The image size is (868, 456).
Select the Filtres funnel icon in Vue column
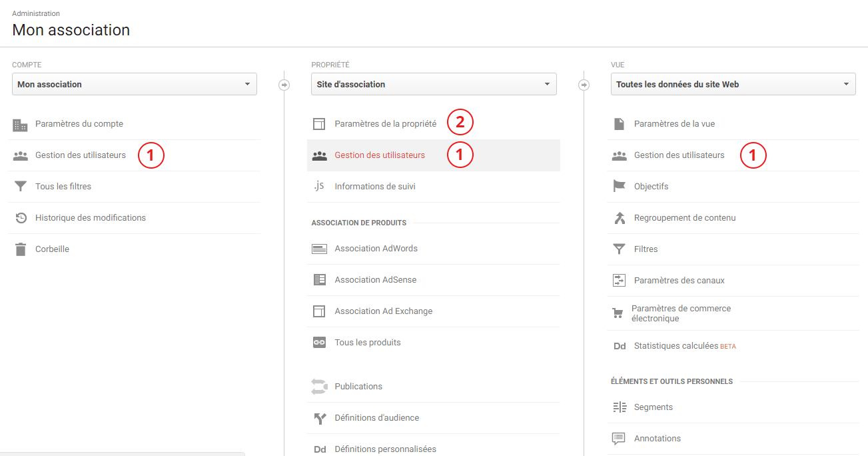619,249
